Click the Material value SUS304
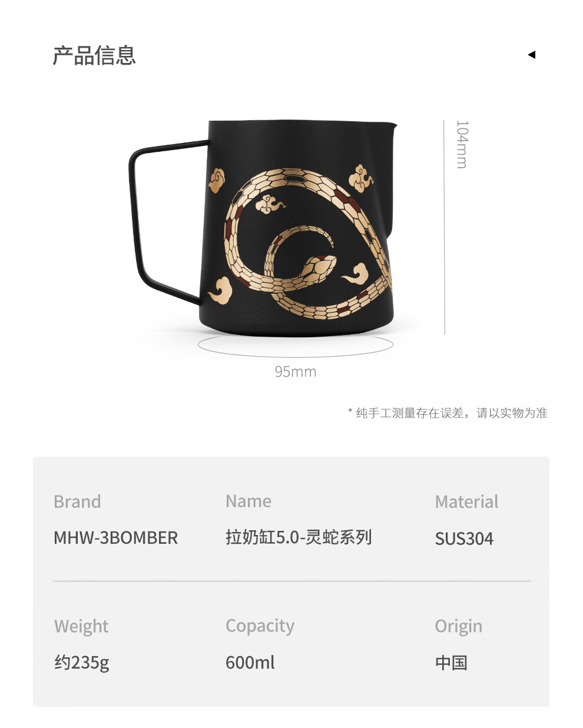The image size is (583, 728). coord(464,538)
